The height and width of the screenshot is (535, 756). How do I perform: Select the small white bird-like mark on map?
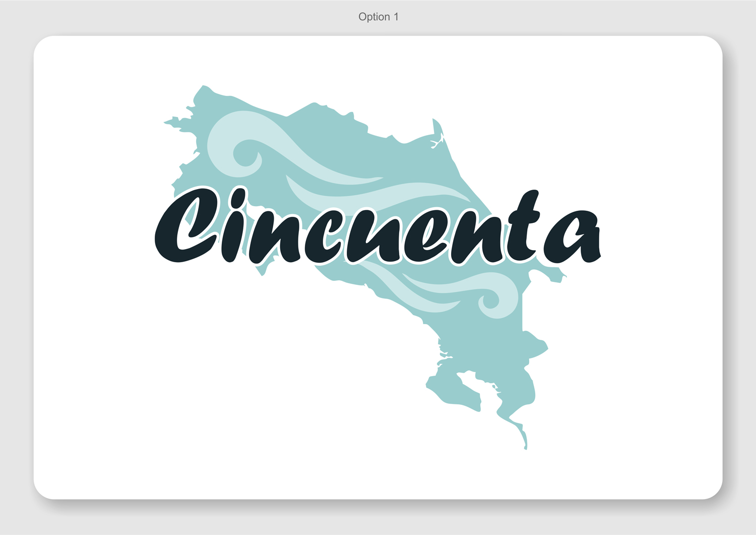pos(437,143)
